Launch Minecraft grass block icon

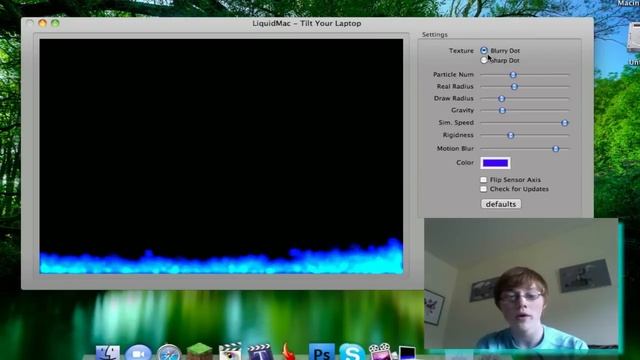pyautogui.click(x=200, y=352)
